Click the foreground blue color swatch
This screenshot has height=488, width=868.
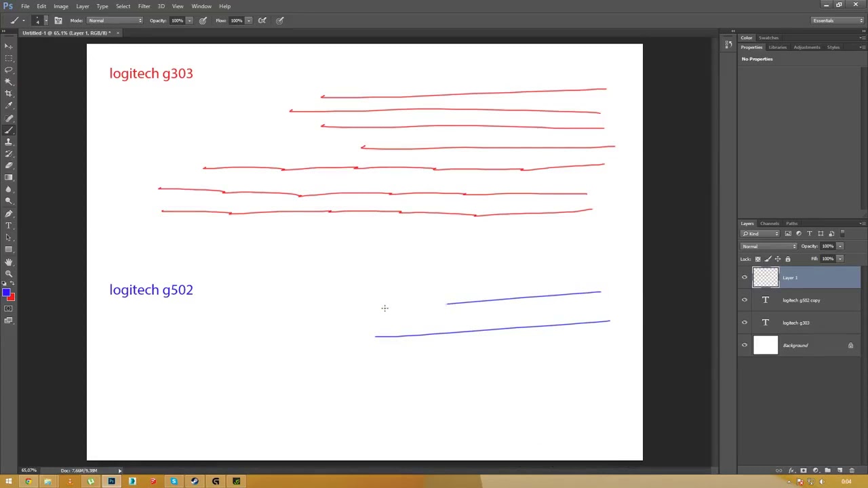tap(5, 293)
